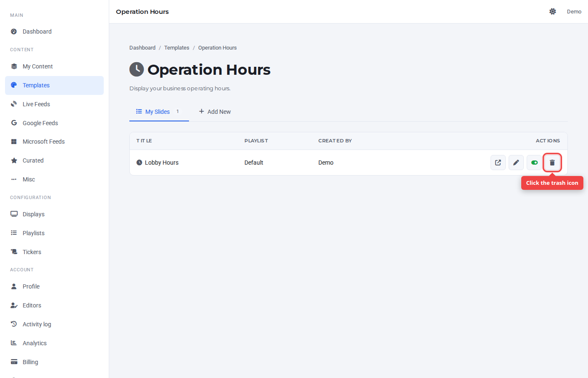Click the large clock icon in page heading
588x378 pixels.
point(136,69)
